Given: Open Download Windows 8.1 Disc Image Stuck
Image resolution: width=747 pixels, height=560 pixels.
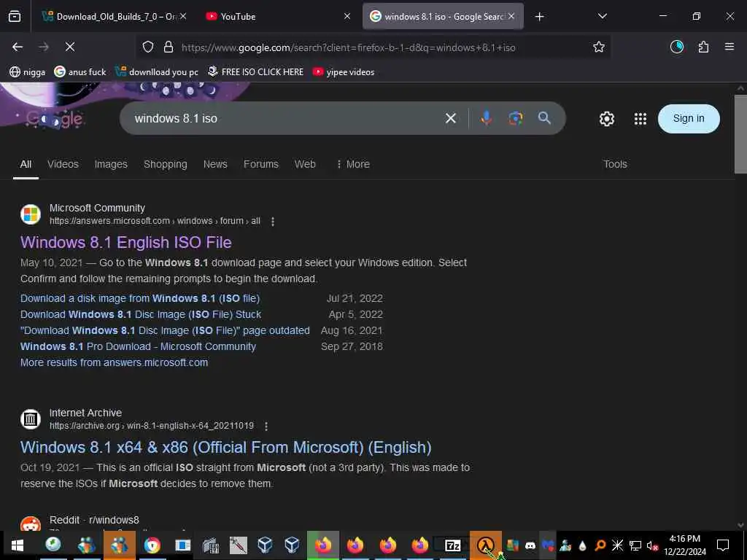Looking at the screenshot, I should pyautogui.click(x=141, y=315).
